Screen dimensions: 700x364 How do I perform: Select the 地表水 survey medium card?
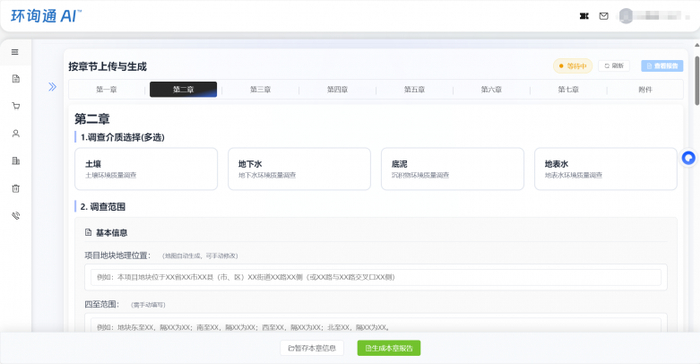pyautogui.click(x=605, y=169)
